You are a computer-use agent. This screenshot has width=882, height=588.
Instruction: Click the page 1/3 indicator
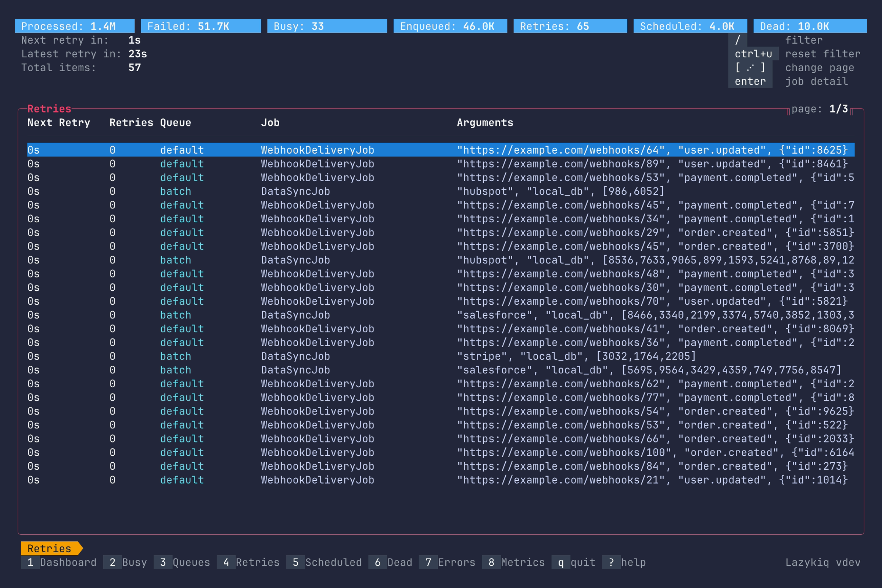click(x=821, y=109)
